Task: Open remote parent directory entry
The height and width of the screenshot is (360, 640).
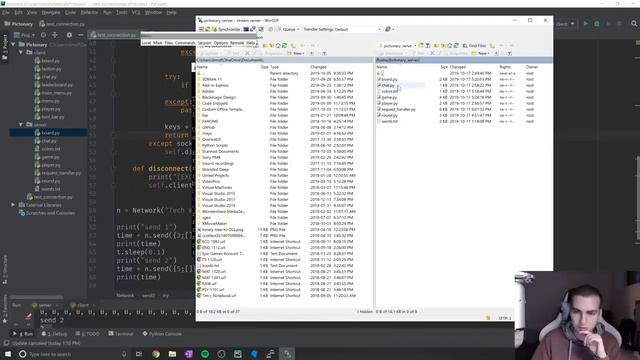Action: click(x=380, y=73)
